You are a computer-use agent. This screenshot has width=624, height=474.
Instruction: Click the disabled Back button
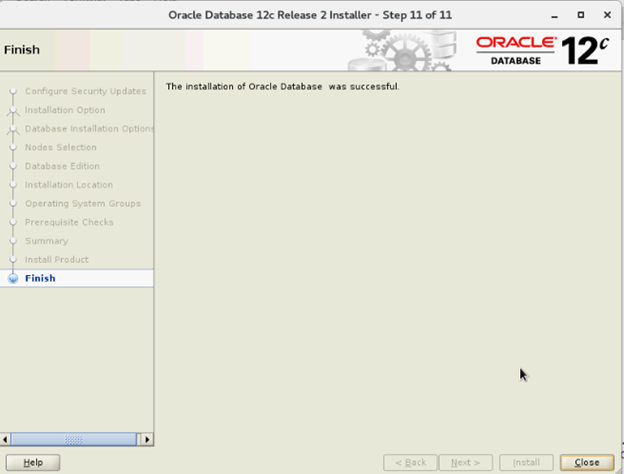(x=410, y=462)
